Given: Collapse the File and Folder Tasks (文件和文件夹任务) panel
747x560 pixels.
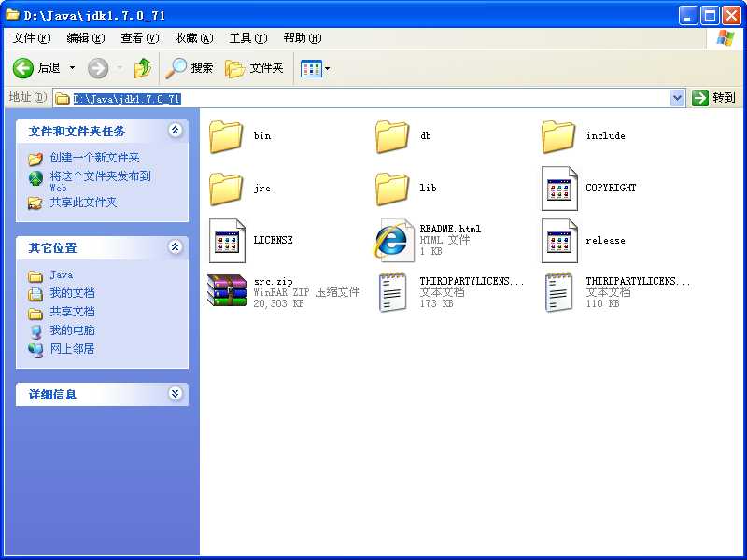Looking at the screenshot, I should pyautogui.click(x=176, y=130).
